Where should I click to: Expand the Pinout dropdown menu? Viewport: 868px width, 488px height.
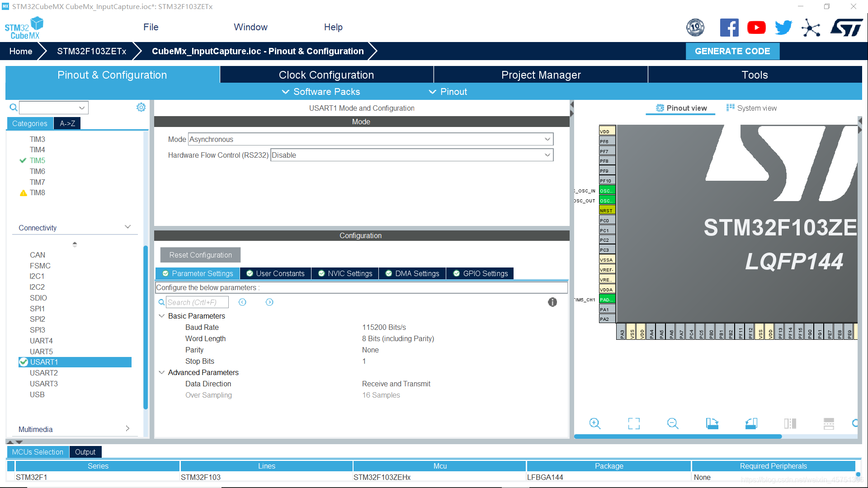pos(448,92)
